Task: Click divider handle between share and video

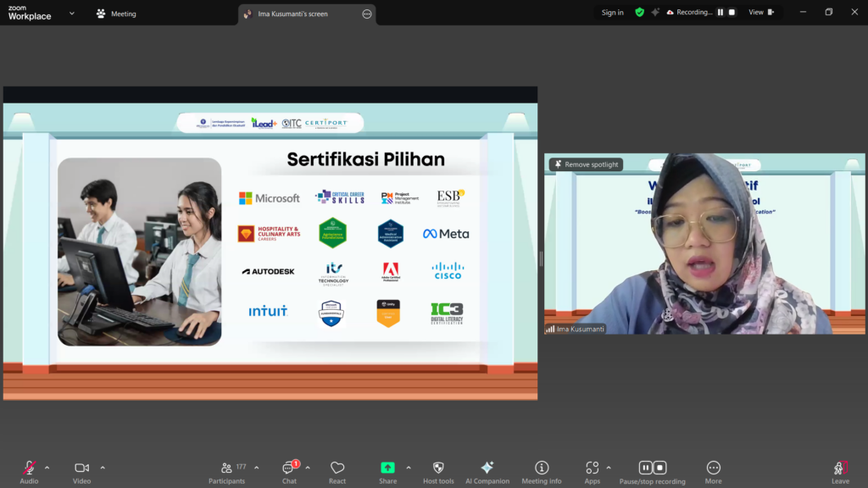Action: click(541, 258)
